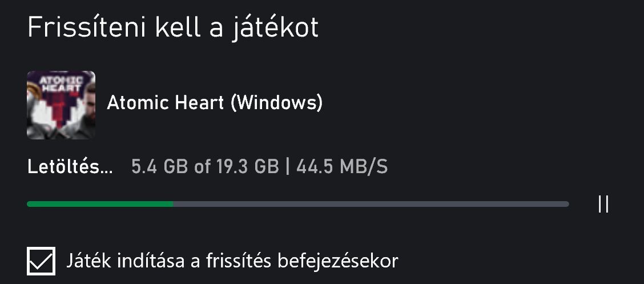Click the "Játék indítása a frissítés befejezésekor" label

point(232,261)
